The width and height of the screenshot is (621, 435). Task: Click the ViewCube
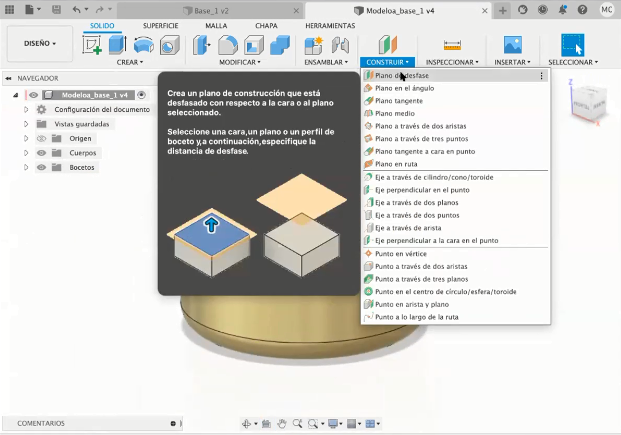(590, 105)
